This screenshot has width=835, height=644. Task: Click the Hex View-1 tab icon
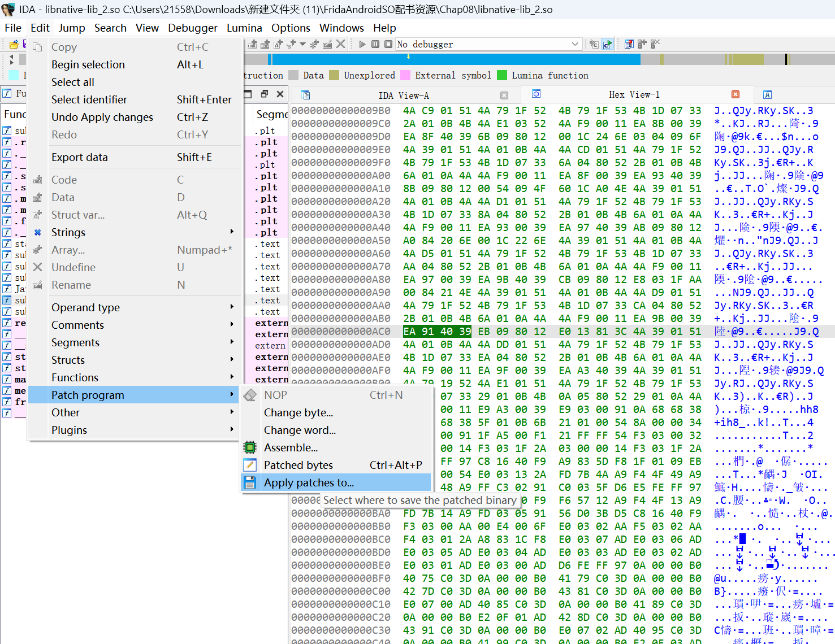[536, 94]
